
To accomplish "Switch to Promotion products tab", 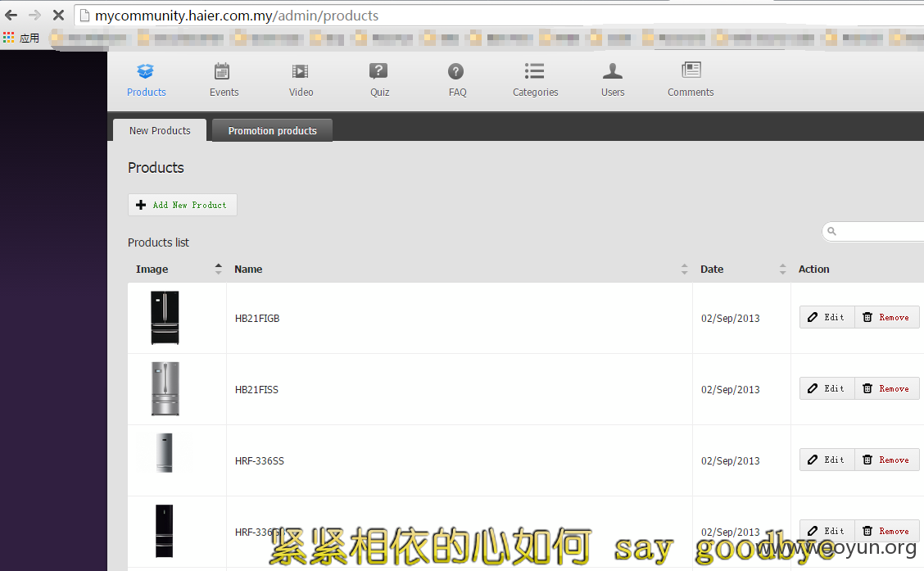I will [272, 130].
